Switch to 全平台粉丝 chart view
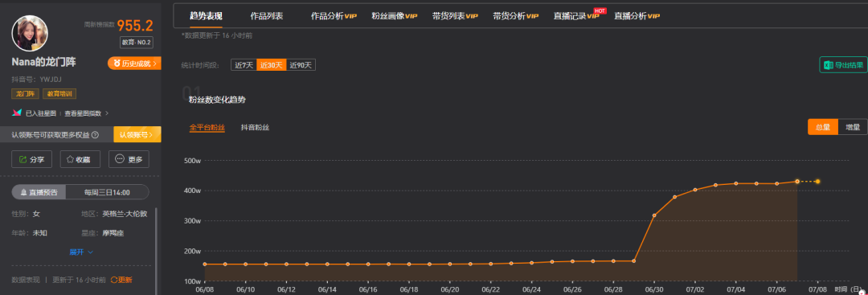The width and height of the screenshot is (868, 295). click(x=207, y=127)
